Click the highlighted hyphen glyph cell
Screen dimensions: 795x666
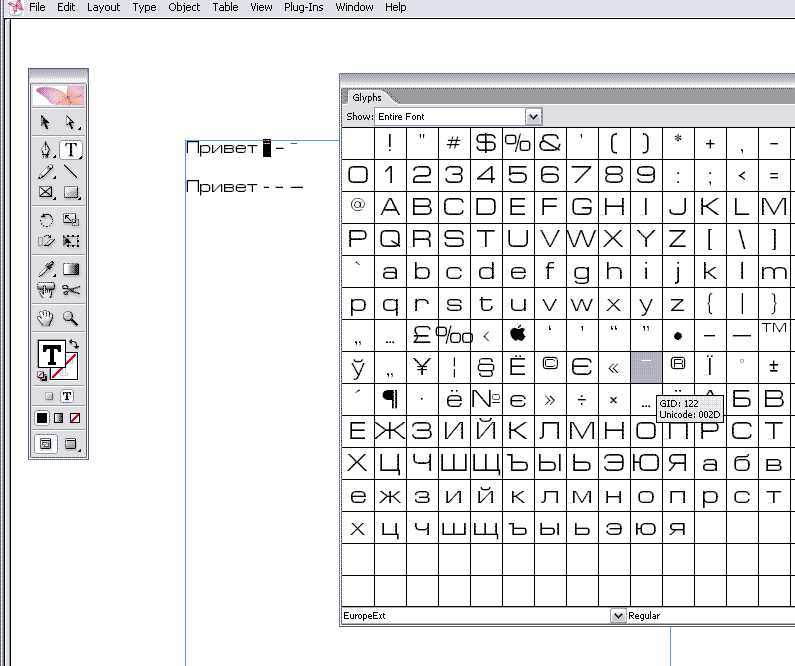pos(646,367)
